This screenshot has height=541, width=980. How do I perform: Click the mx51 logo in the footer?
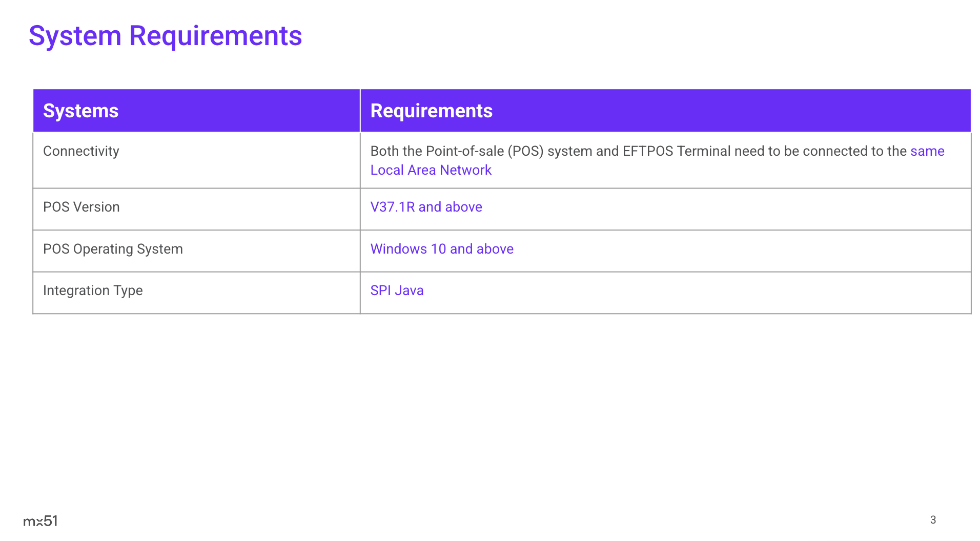[x=40, y=521]
